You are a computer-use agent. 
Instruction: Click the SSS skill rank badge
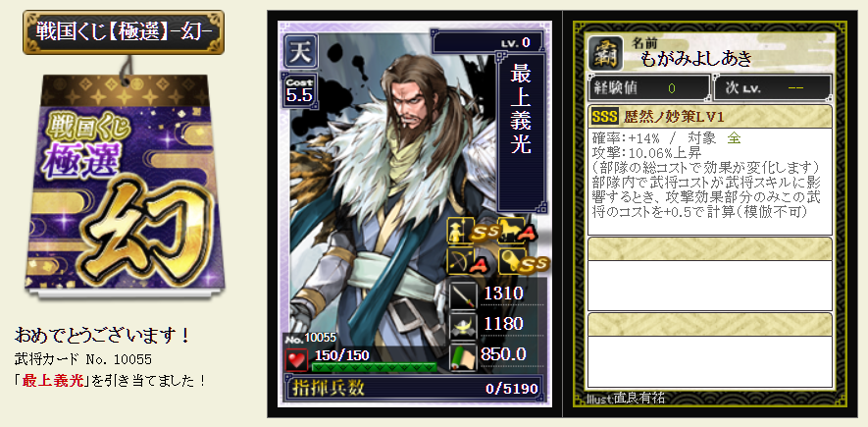605,116
